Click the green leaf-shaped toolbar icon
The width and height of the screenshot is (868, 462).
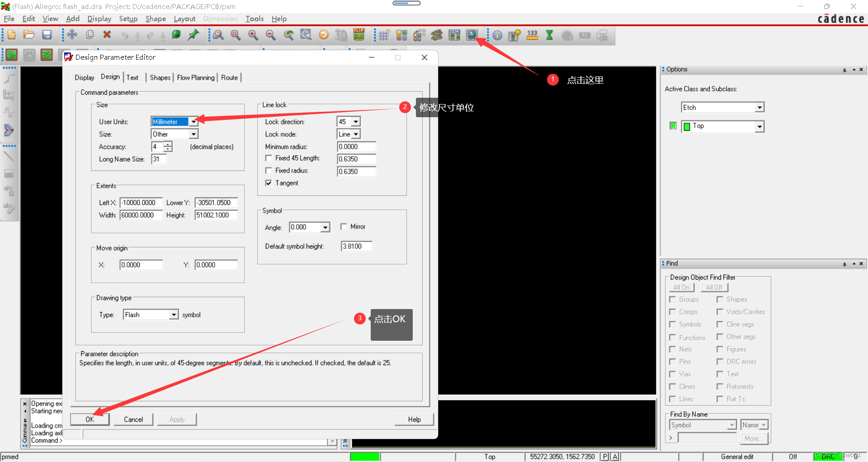pyautogui.click(x=176, y=35)
